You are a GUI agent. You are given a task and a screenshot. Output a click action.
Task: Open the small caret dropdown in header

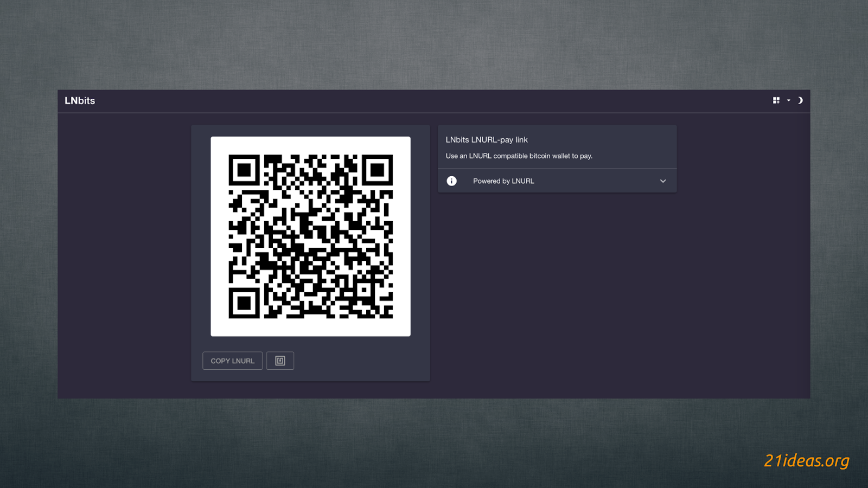(788, 100)
